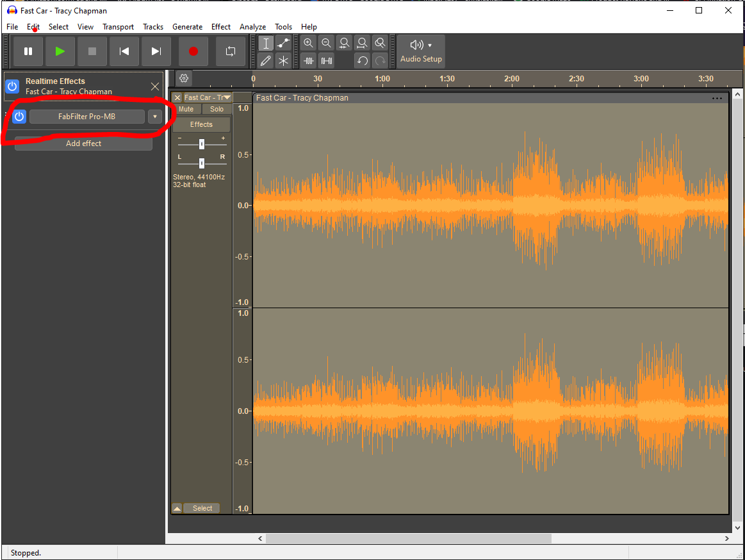Click the Stopped. status bar text
The width and height of the screenshot is (745, 560).
[26, 553]
